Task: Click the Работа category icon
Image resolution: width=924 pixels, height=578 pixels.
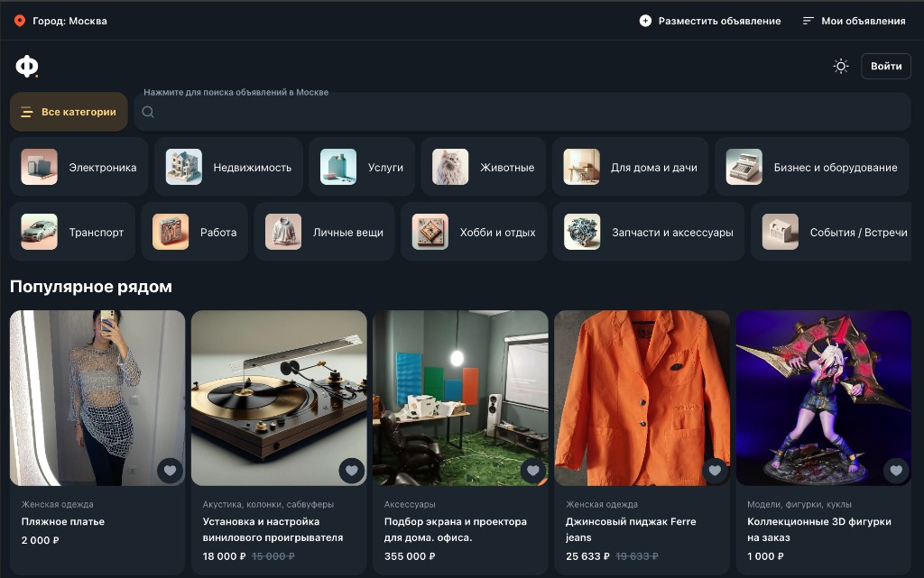Action: point(171,232)
